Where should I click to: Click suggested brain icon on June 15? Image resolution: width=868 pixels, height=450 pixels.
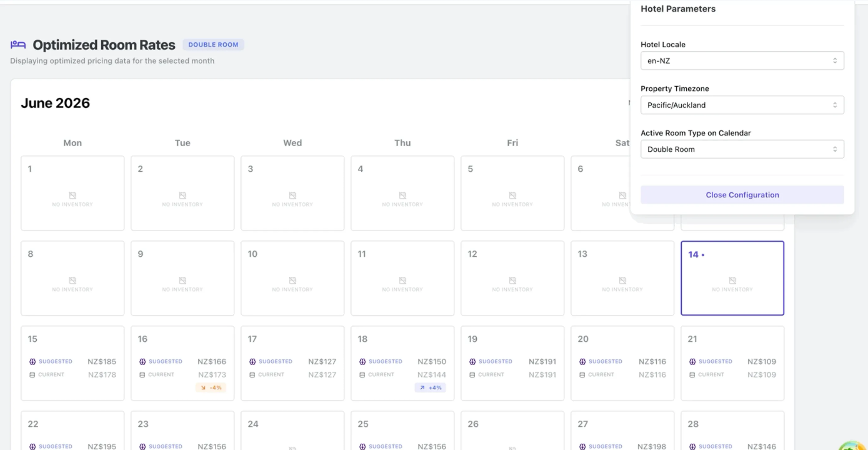click(x=32, y=362)
